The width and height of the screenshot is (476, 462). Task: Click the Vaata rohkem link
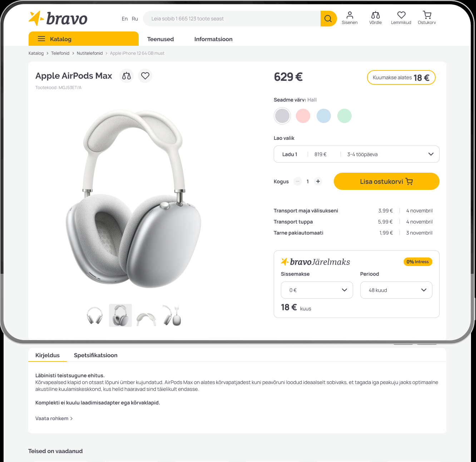pos(54,418)
